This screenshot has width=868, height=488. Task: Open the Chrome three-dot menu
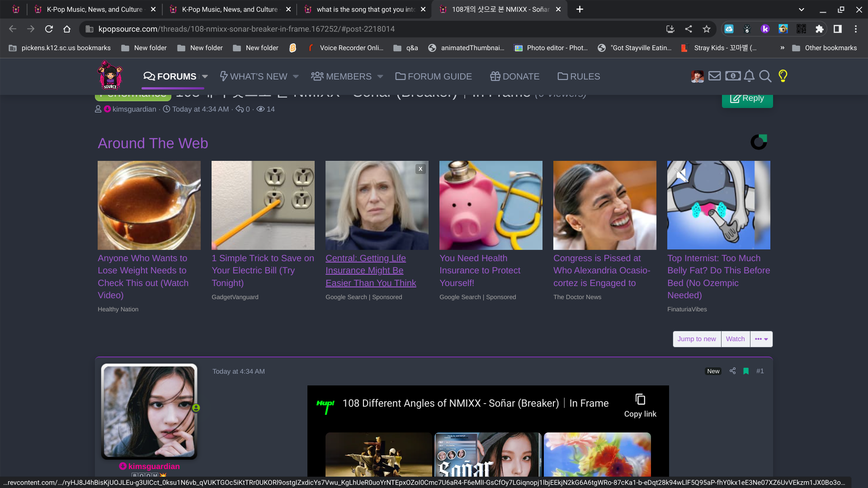tap(856, 29)
